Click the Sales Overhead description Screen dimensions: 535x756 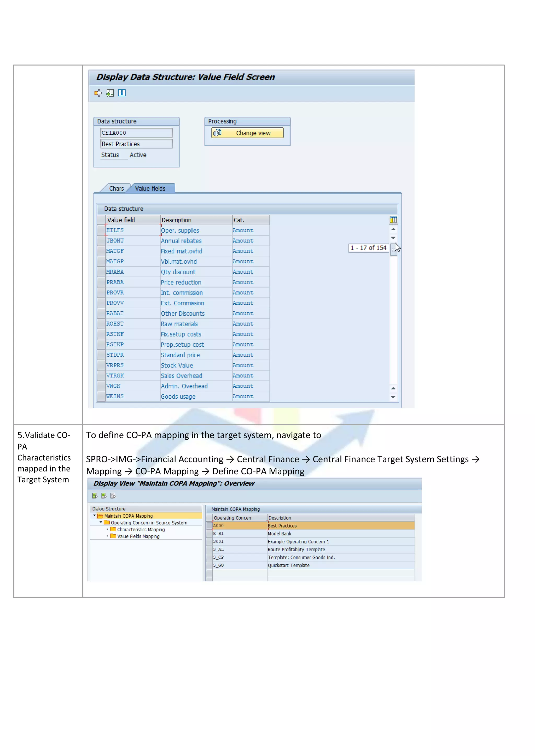click(182, 376)
